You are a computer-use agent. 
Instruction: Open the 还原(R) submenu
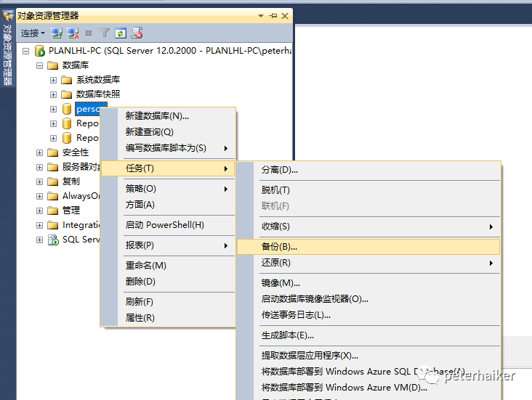368,263
